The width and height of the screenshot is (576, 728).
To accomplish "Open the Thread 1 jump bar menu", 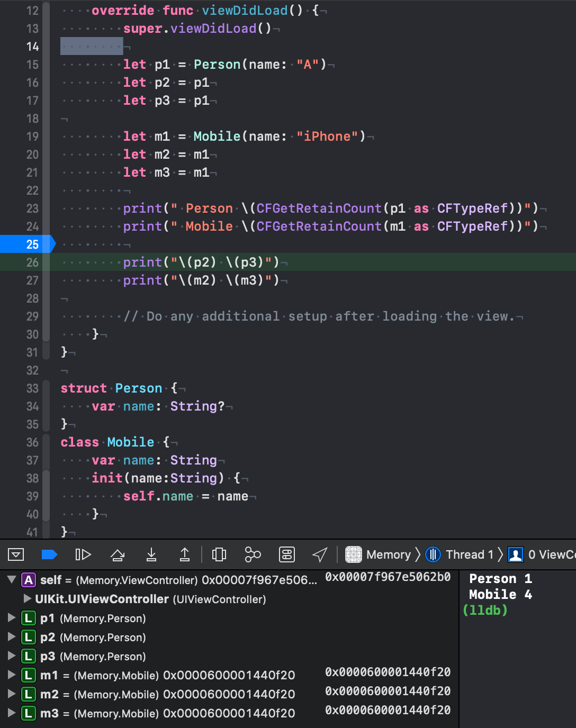I will coord(464,555).
